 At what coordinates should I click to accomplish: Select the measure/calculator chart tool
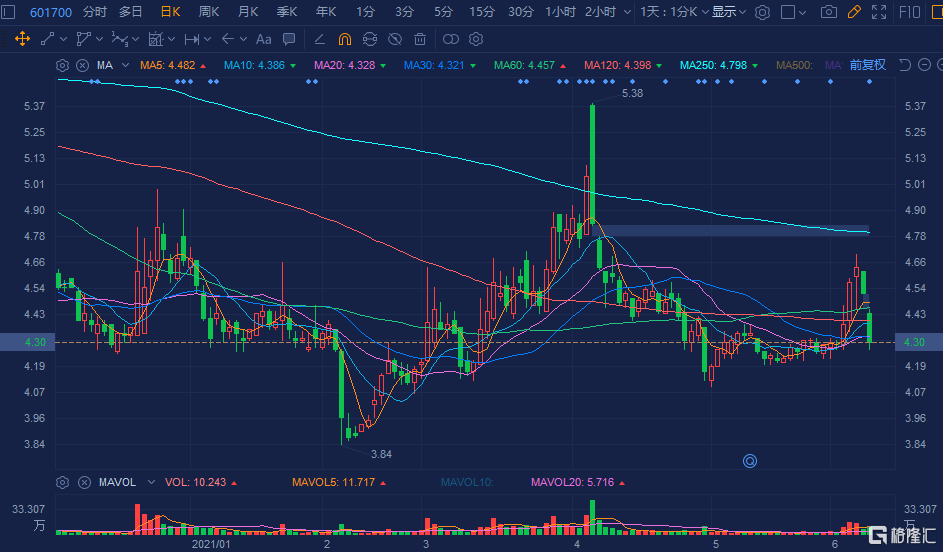[156, 40]
